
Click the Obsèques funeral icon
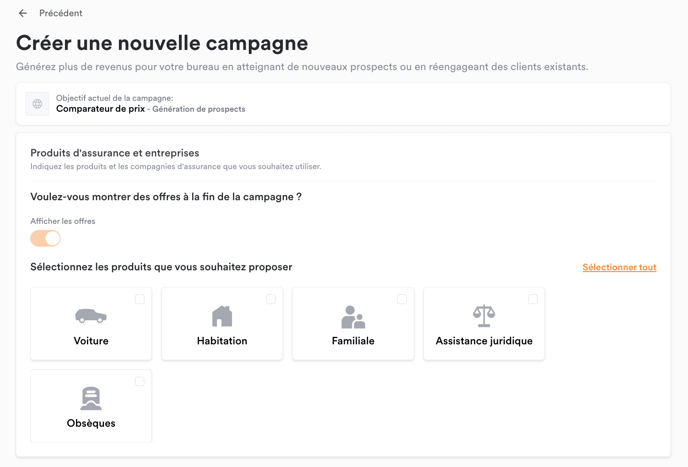91,399
